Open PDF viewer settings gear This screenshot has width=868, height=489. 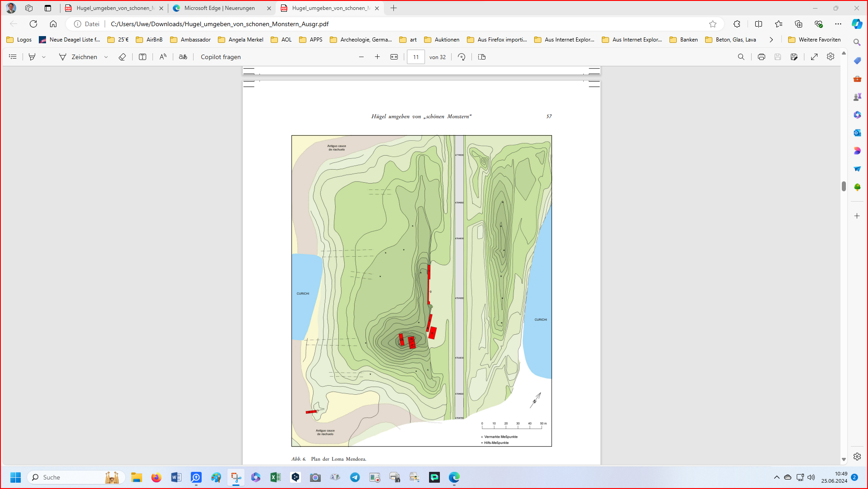[x=831, y=57]
